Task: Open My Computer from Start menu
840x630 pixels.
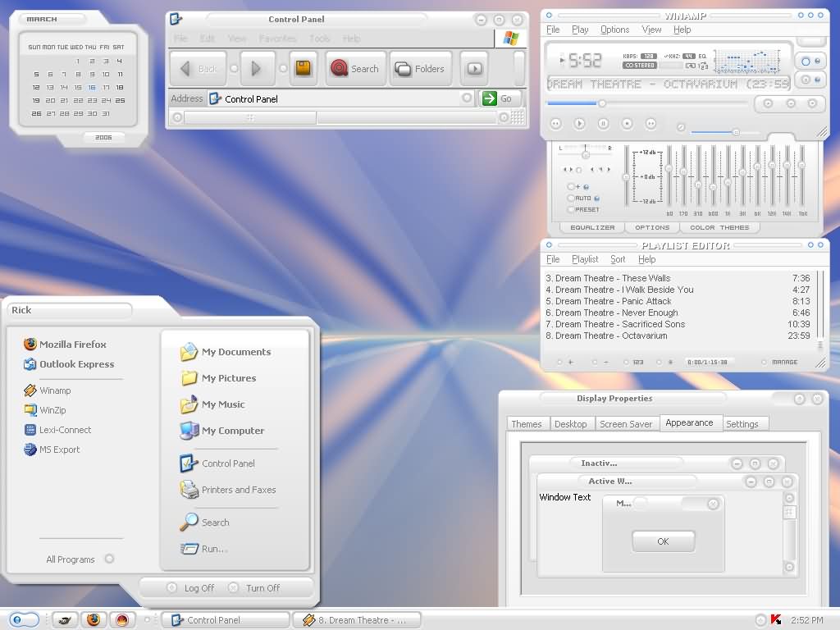Action: pos(221,431)
